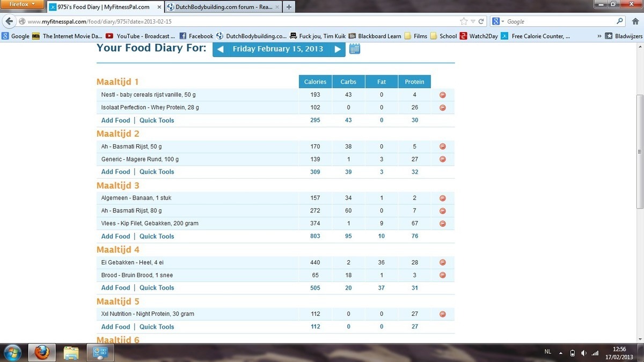
Task: Remove Xxl Nutrition Night Protein entry
Action: coord(442,314)
